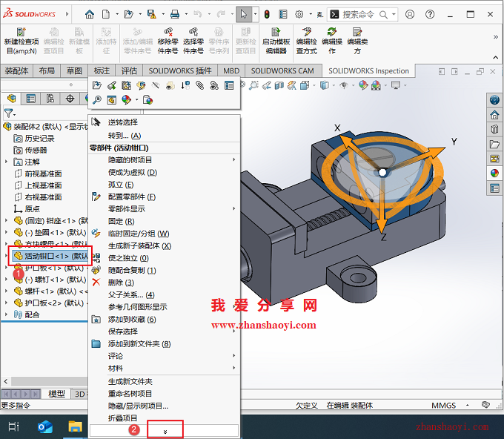The width and height of the screenshot is (504, 439).
Task: Click 编辑检查方式 in the ribbon
Action: tap(307, 41)
